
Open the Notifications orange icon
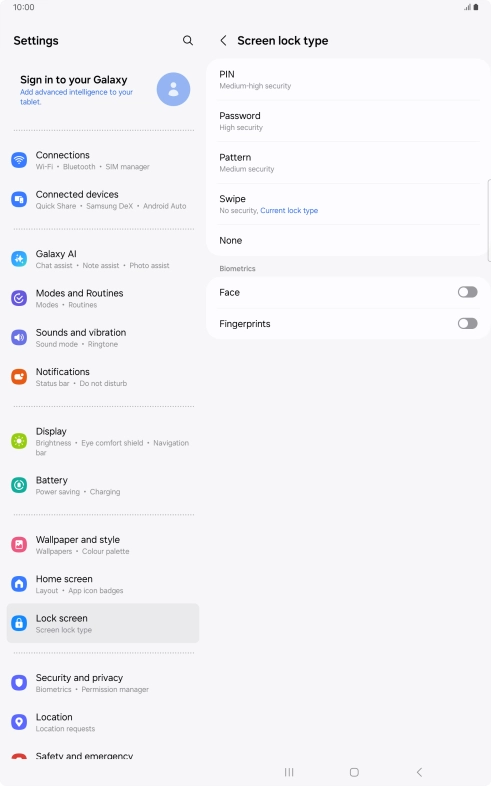coord(19,376)
